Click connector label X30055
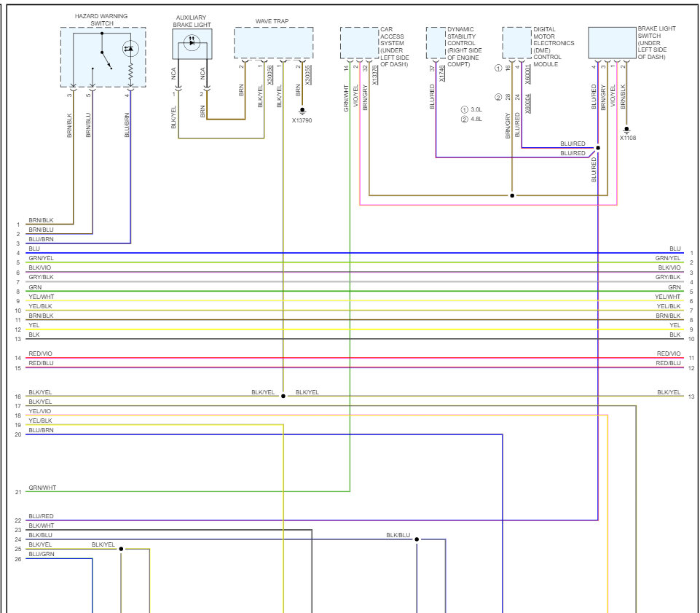The height and width of the screenshot is (613, 700). (x=307, y=75)
